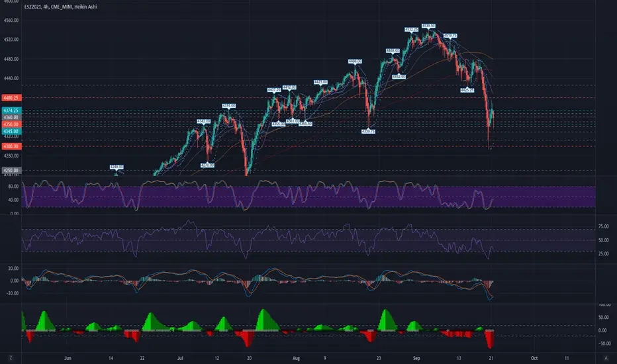Click the 4520.00 price scale value

pos(11,39)
